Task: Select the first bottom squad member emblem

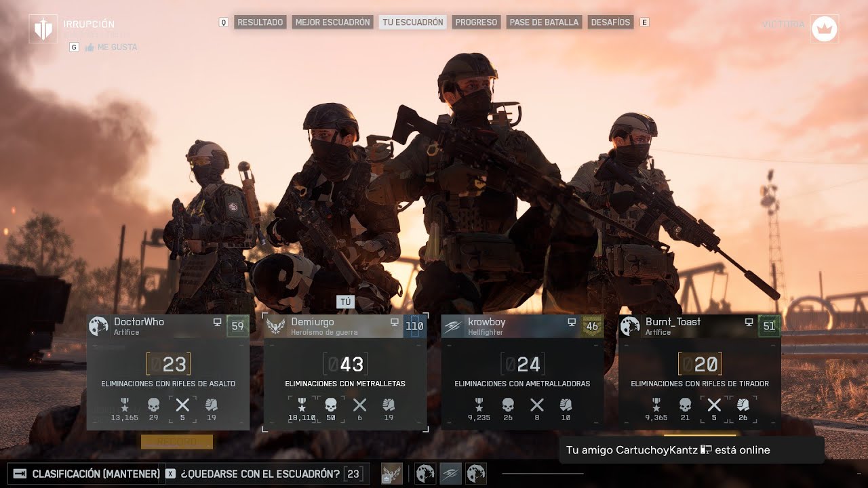Action: click(392, 473)
